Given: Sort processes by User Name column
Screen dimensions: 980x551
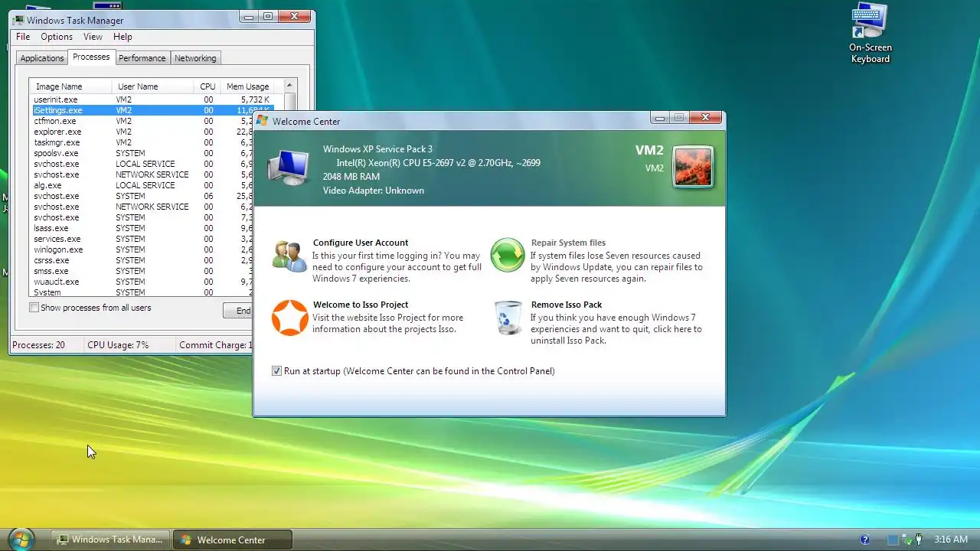Looking at the screenshot, I should 152,86.
